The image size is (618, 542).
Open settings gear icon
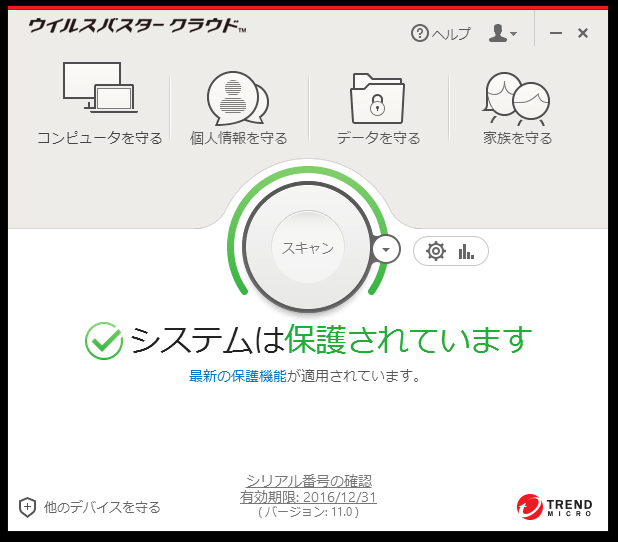click(436, 251)
